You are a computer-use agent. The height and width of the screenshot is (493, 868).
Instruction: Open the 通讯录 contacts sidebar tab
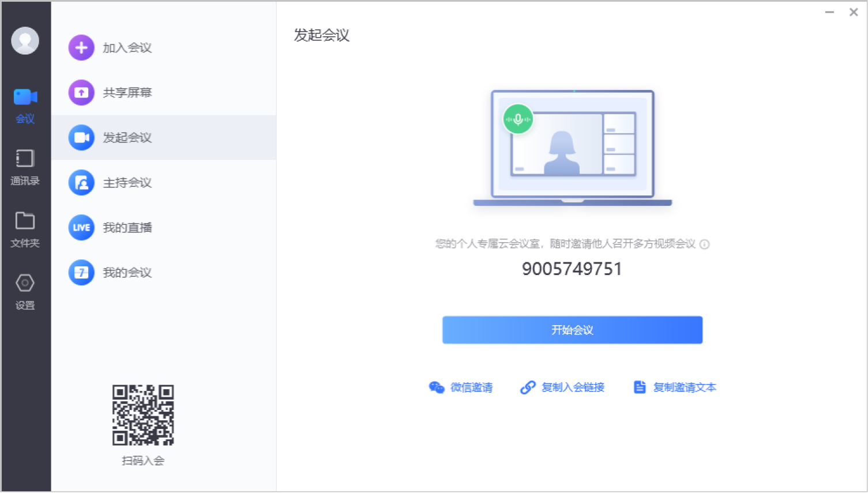click(x=25, y=167)
